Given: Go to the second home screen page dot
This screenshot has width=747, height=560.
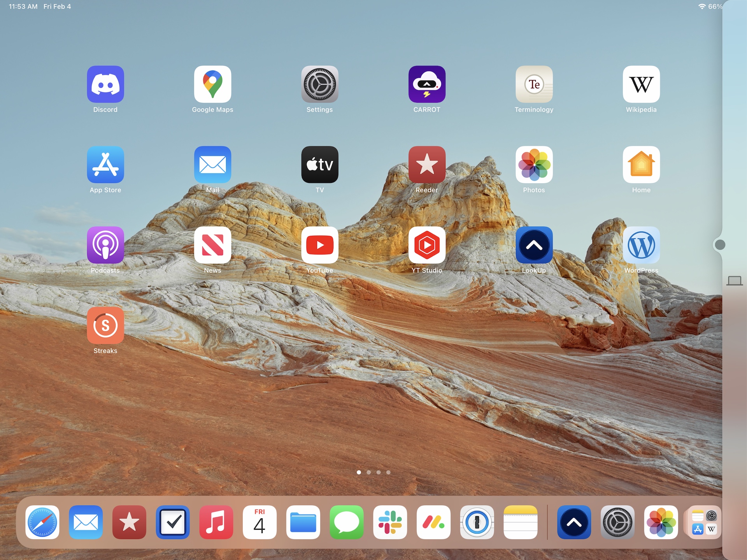Looking at the screenshot, I should pyautogui.click(x=368, y=472).
